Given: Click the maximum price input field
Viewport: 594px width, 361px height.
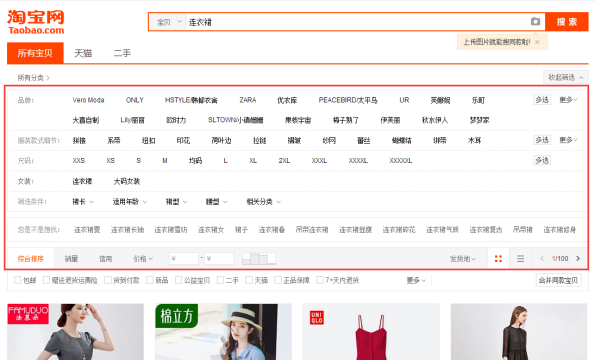Looking at the screenshot, I should pos(219,259).
